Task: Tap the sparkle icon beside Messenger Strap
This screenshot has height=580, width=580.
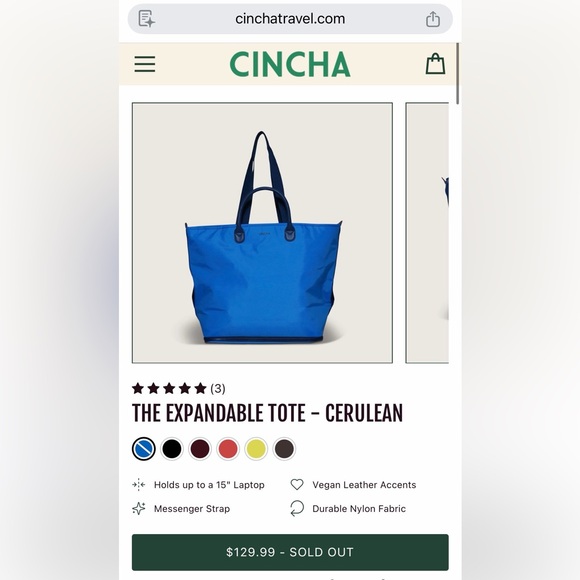Action: 139,509
